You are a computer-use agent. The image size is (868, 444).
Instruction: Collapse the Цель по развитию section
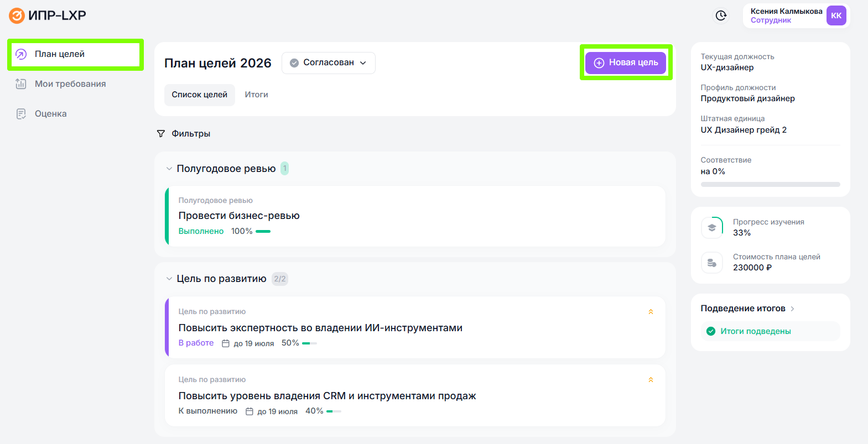[x=169, y=279]
